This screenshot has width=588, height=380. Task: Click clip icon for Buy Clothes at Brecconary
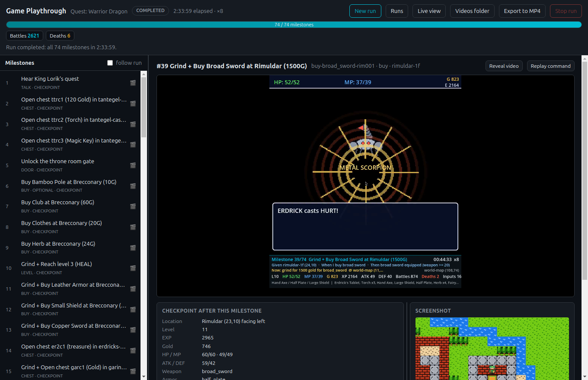tap(133, 227)
